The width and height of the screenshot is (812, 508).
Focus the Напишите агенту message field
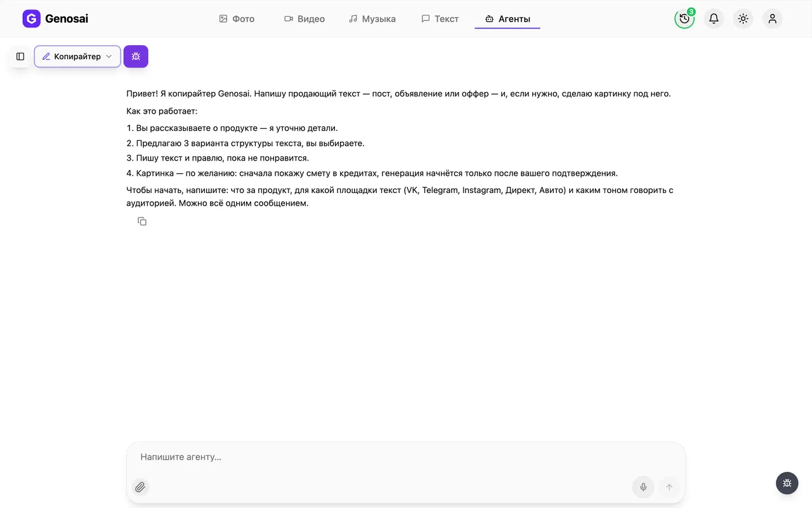[x=406, y=457]
